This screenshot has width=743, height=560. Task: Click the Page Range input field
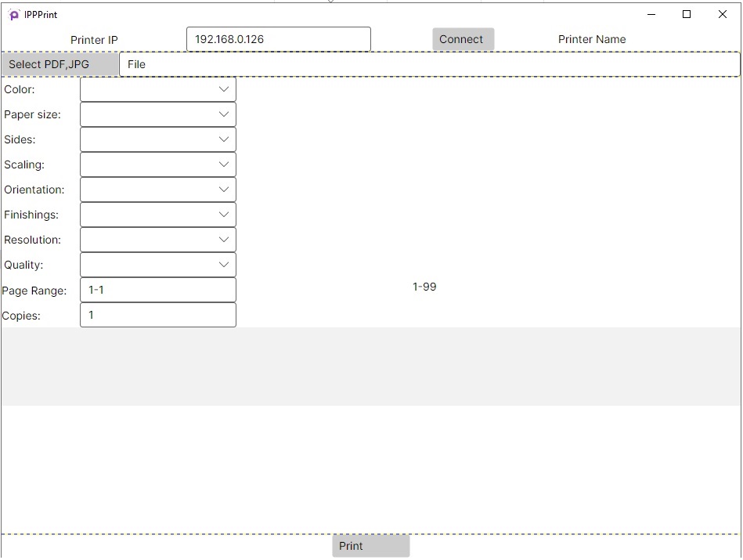[x=157, y=290]
